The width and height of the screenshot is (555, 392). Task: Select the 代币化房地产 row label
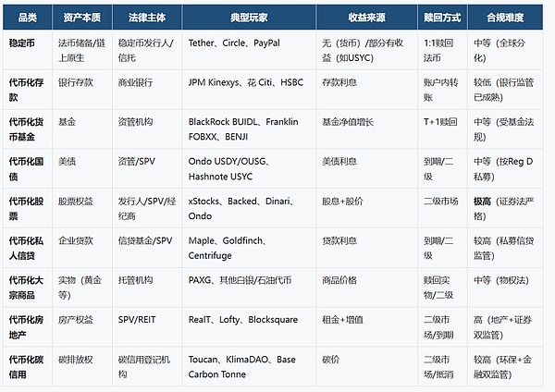coord(26,327)
